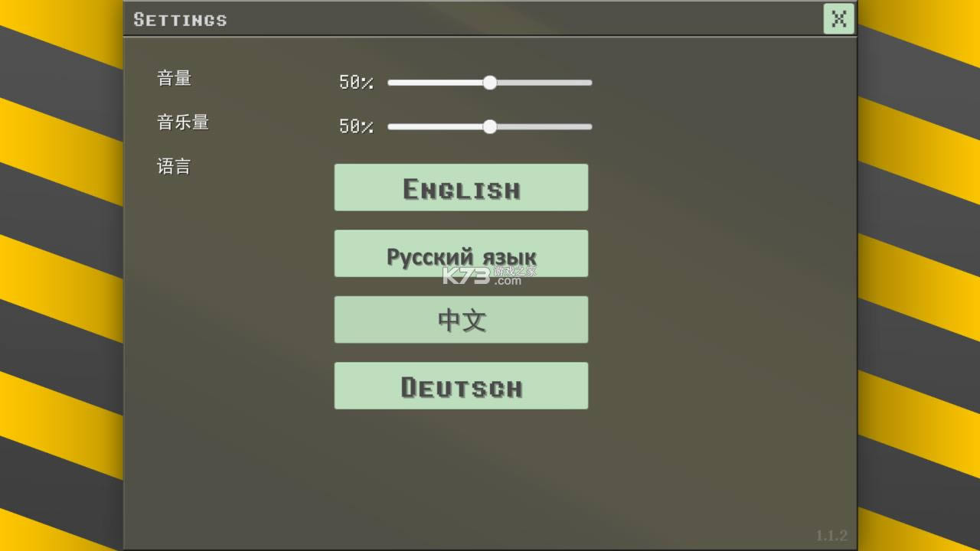The width and height of the screenshot is (980, 551).
Task: Click the middle of the music slider track
Action: pos(489,126)
